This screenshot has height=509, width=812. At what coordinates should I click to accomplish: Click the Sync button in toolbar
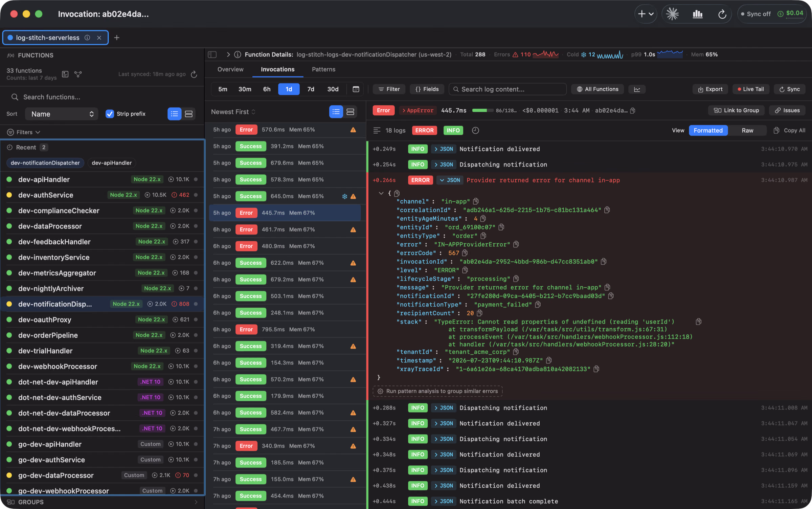[x=790, y=89]
